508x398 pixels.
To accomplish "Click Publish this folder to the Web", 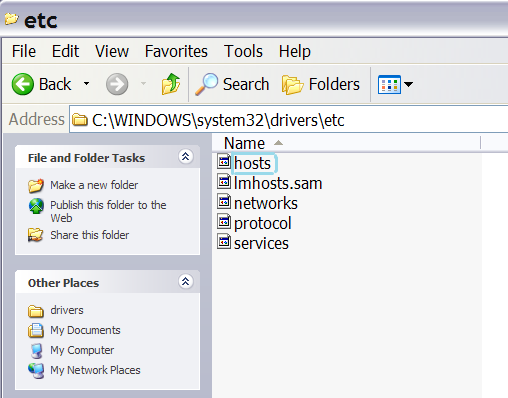I will click(108, 211).
